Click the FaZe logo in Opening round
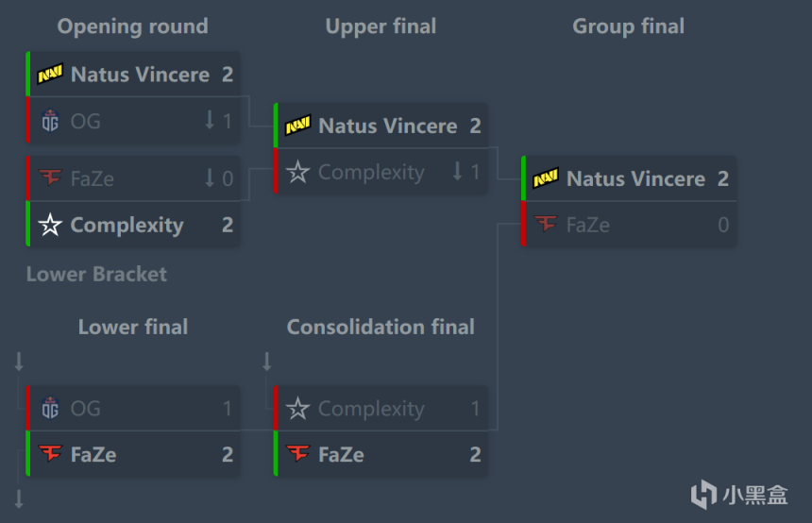The height and width of the screenshot is (523, 812). [50, 178]
